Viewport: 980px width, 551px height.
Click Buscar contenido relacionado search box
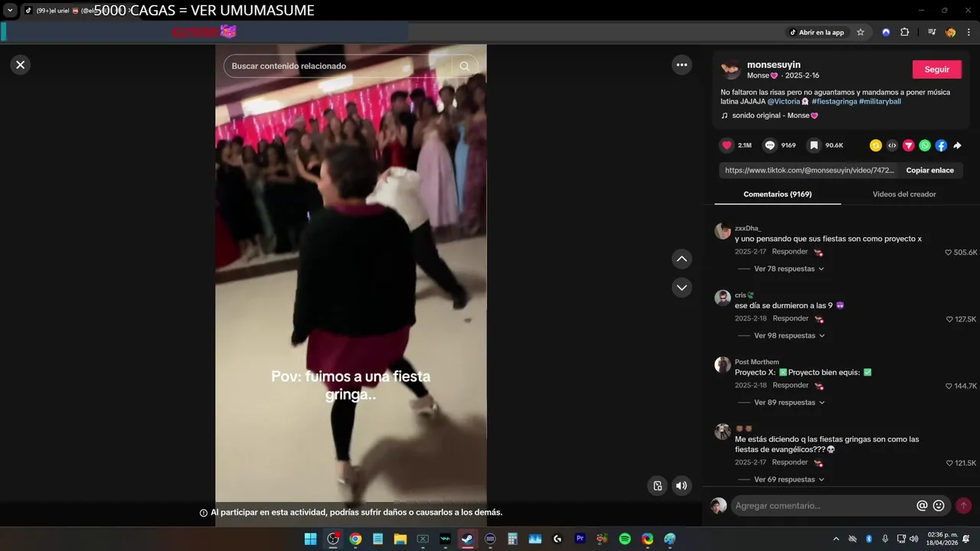tap(341, 66)
